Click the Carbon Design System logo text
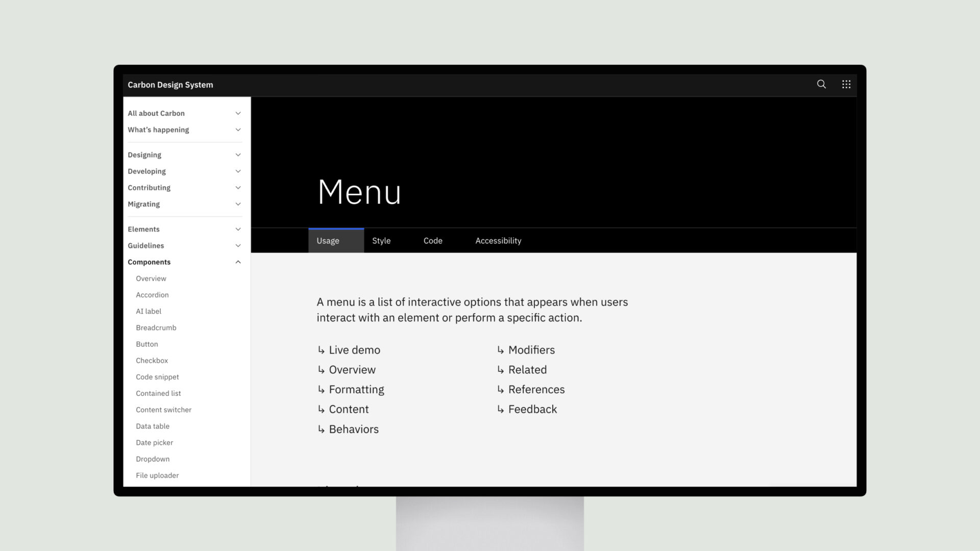The image size is (980, 551). pos(170,84)
